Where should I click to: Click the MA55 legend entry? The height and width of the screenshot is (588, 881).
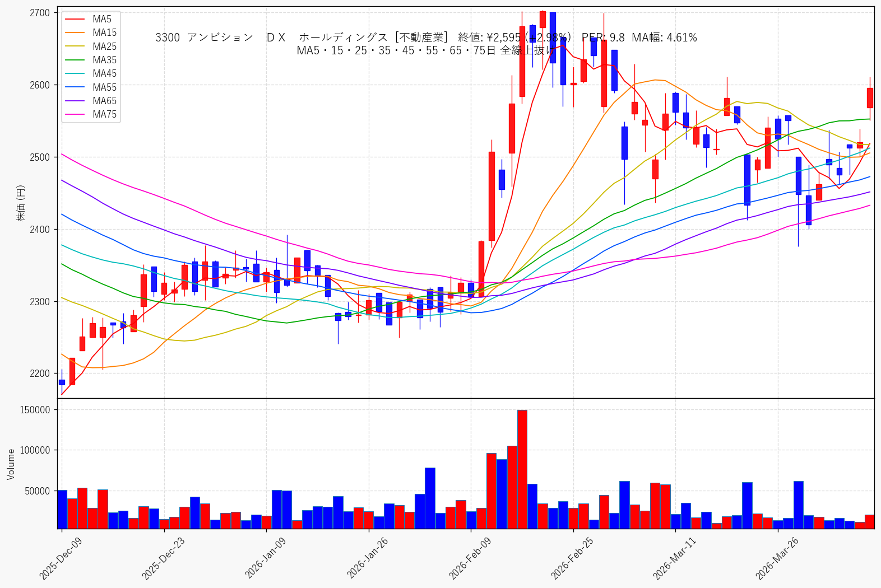(x=91, y=87)
